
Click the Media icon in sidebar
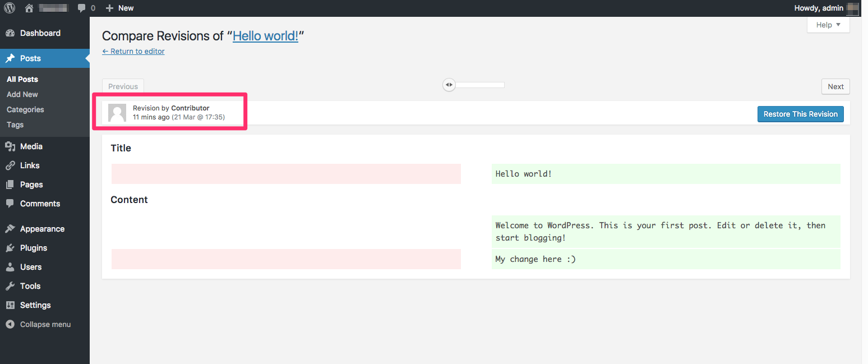(10, 146)
